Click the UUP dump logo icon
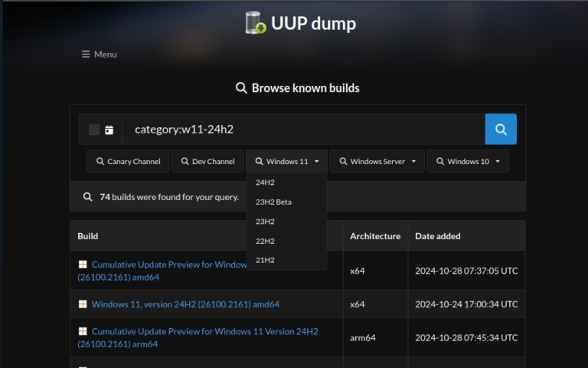588x368 pixels. [x=255, y=23]
